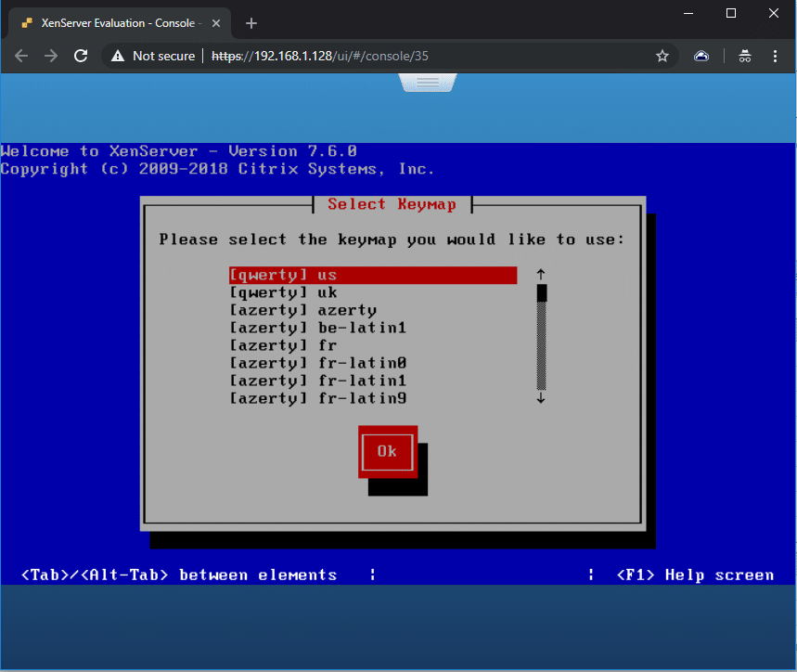Viewport: 797px width, 672px height.
Task: Click the keymap list scroll-up arrow
Action: 541,275
